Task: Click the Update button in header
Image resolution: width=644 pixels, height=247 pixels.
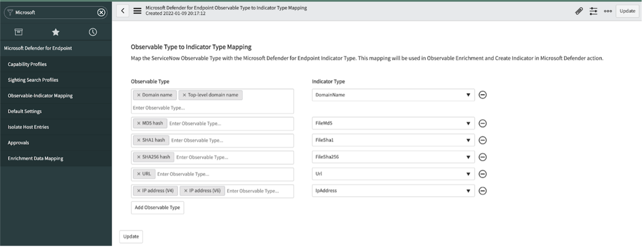Action: tap(627, 11)
